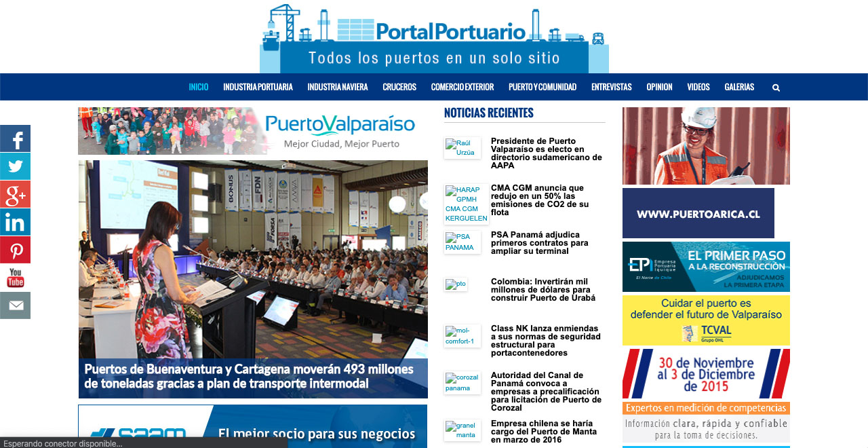Click the PortalPortuario header logo

point(434,37)
